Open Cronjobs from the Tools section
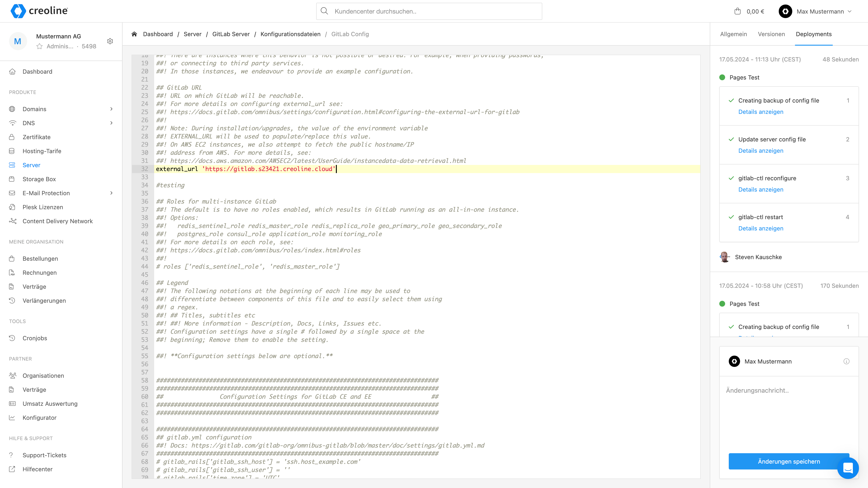Image resolution: width=868 pixels, height=488 pixels. click(35, 338)
